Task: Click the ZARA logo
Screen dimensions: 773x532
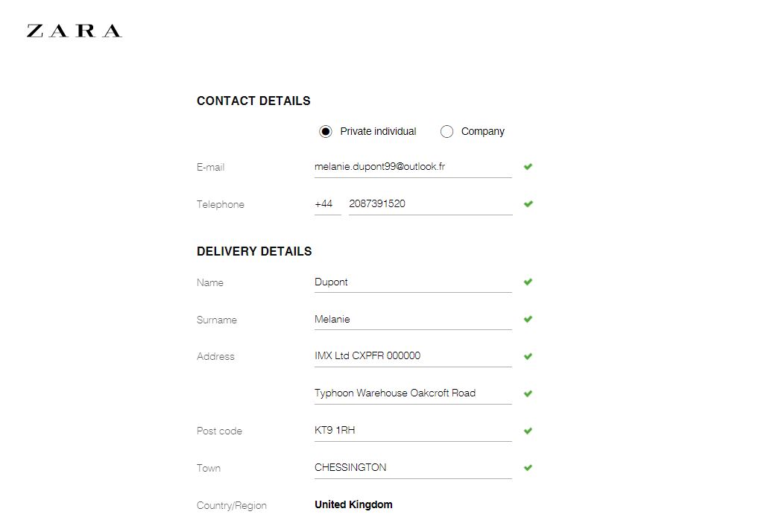Action: coord(74,31)
